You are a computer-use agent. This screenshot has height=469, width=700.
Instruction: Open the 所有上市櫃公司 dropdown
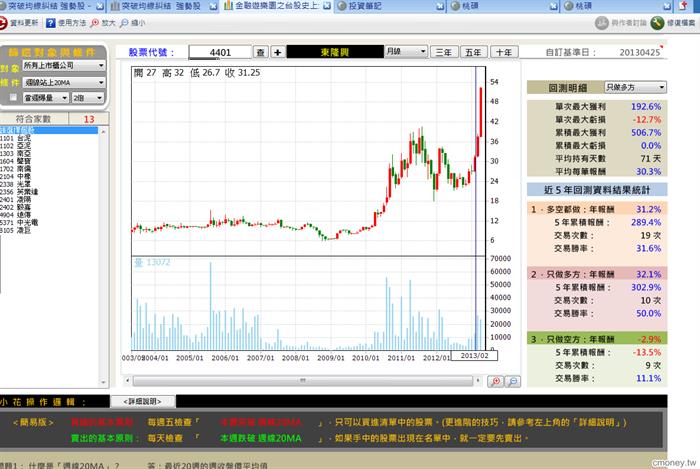pyautogui.click(x=64, y=66)
